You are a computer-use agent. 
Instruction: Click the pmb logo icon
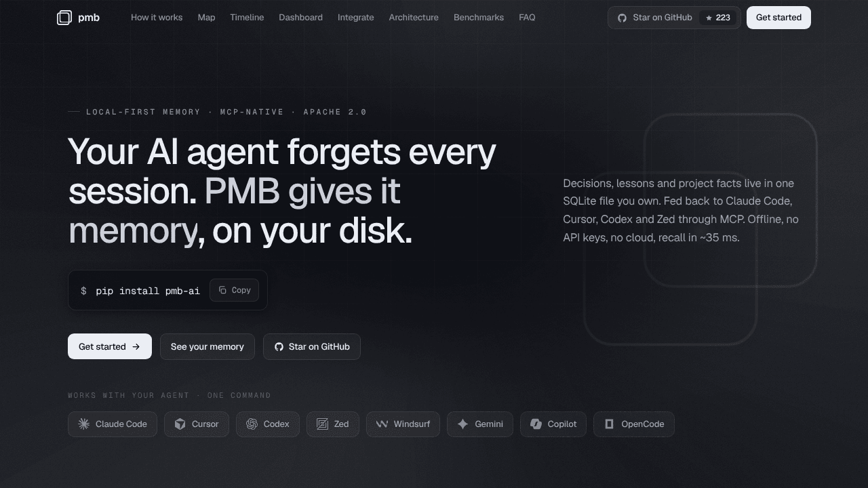coord(64,18)
